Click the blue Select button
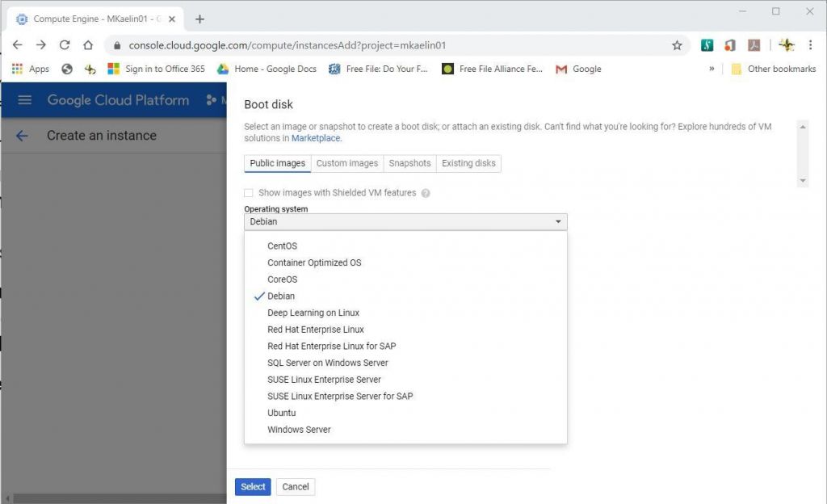Screen dimensions: 827x504 [253, 487]
